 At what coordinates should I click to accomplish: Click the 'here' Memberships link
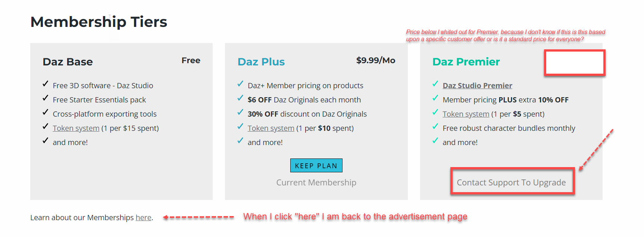pyautogui.click(x=143, y=218)
